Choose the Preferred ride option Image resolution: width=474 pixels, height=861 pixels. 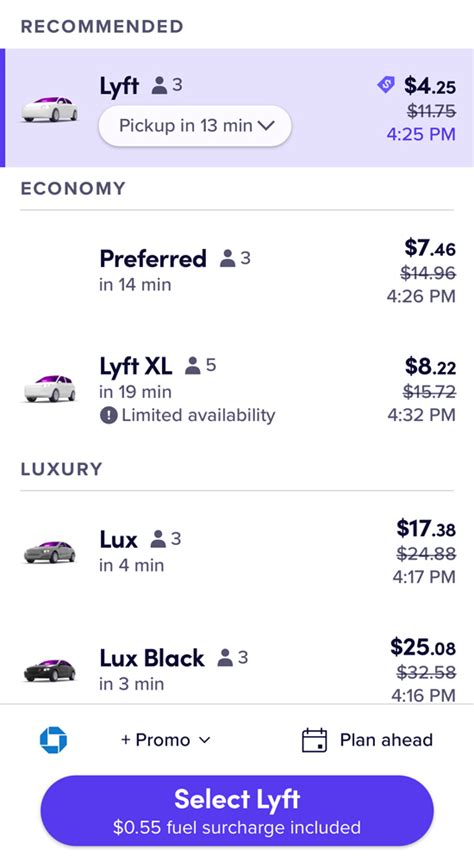pos(237,271)
